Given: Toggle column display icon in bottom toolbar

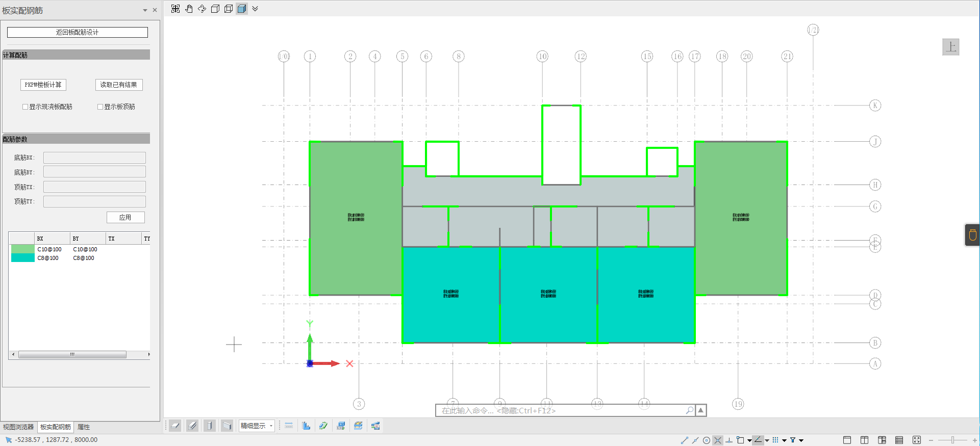Looking at the screenshot, I should coord(210,426).
